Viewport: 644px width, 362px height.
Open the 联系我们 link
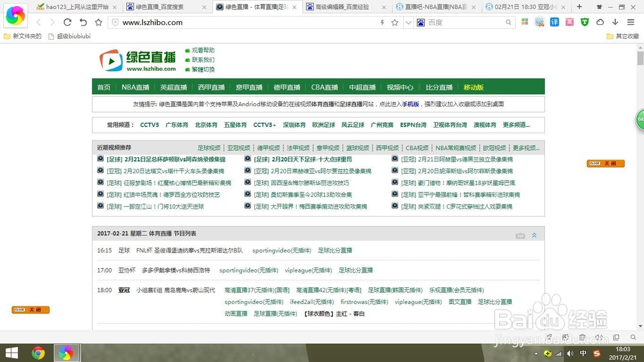pyautogui.click(x=203, y=59)
